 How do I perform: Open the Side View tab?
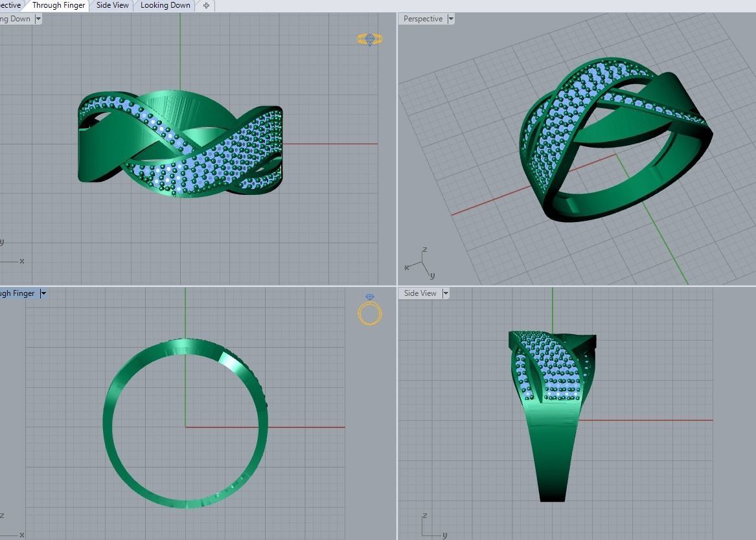click(112, 5)
